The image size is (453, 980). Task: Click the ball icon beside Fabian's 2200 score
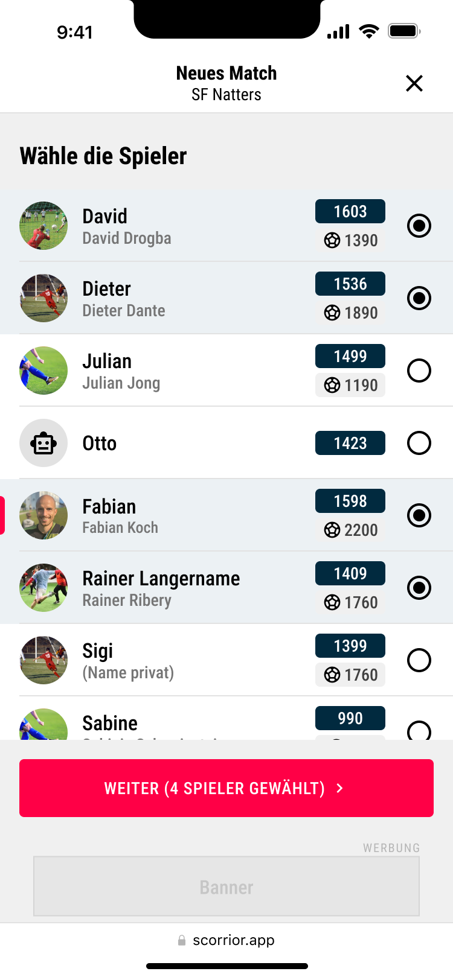(332, 530)
